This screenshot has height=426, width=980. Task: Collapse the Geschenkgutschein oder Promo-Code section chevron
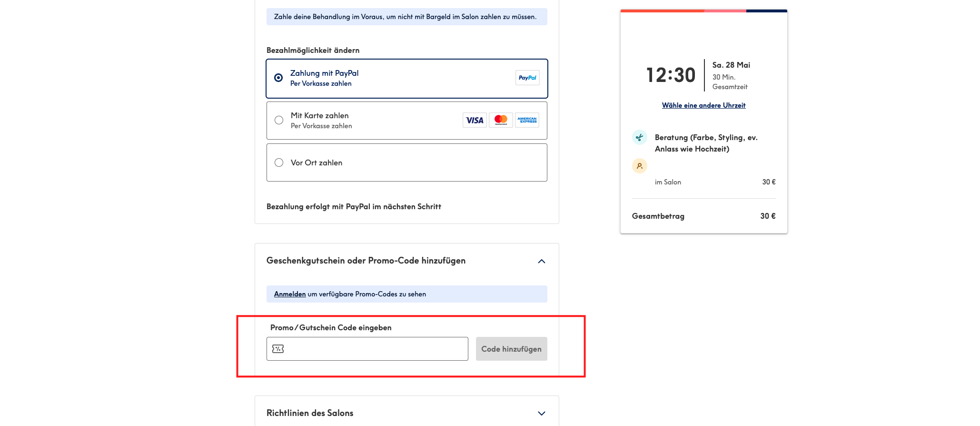[x=542, y=261]
